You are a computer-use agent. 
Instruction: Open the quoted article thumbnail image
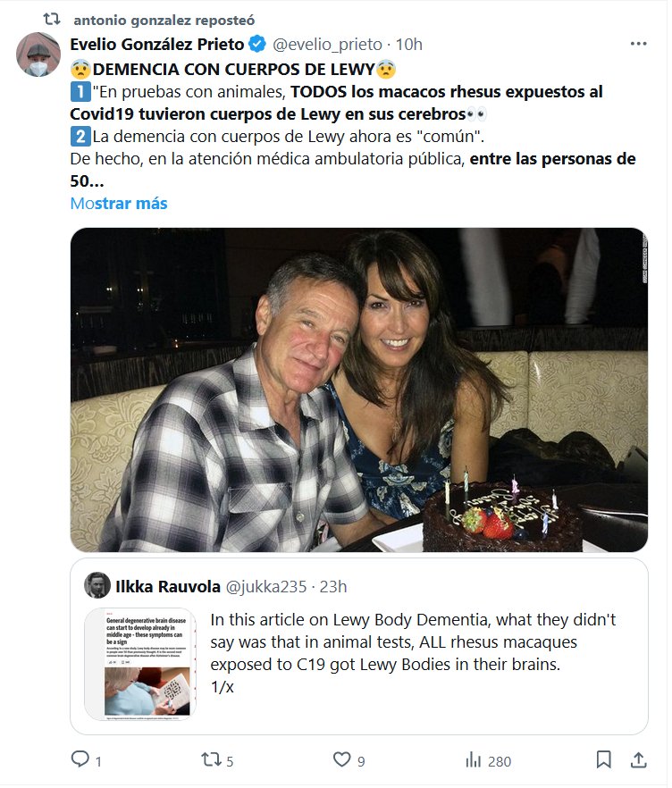[x=140, y=664]
